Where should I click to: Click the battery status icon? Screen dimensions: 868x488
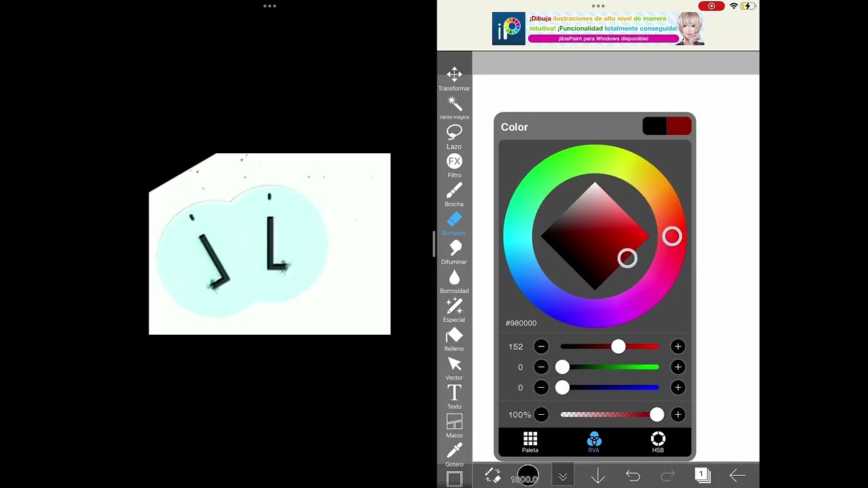click(748, 5)
